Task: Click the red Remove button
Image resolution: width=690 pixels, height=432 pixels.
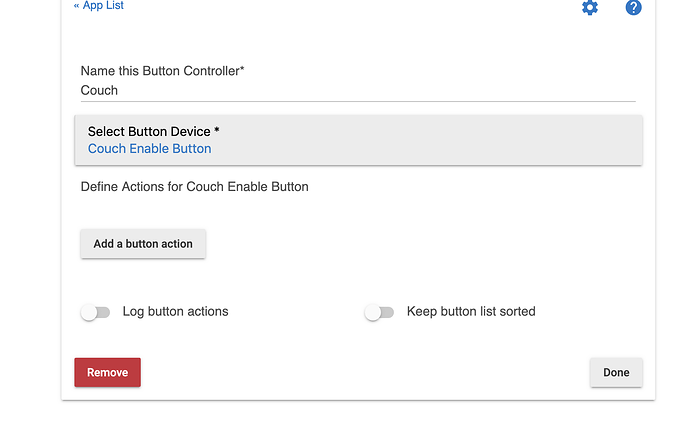Action: tap(107, 372)
